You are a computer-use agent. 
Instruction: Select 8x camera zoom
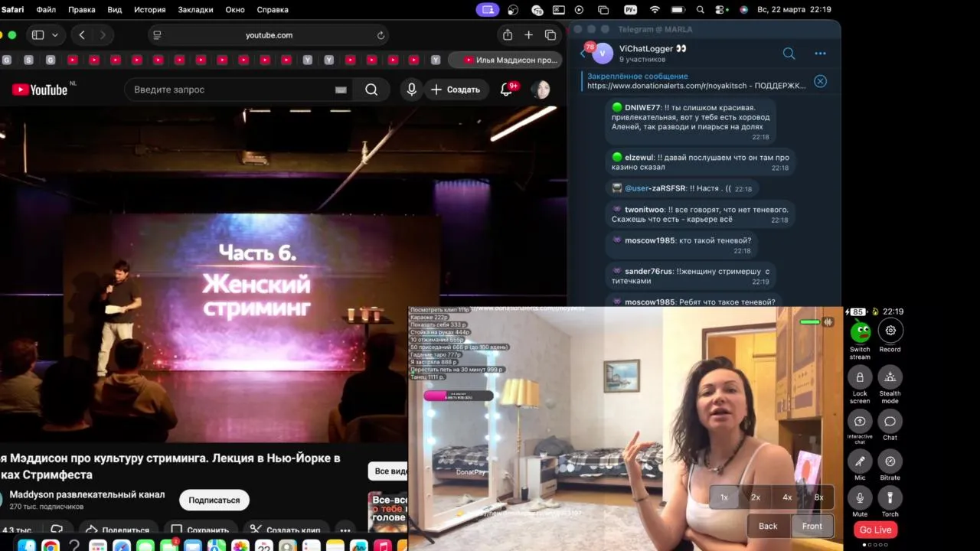(x=818, y=497)
